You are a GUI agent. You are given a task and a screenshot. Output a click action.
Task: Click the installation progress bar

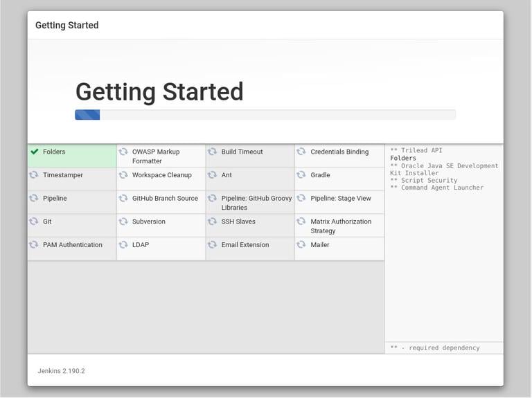pos(265,115)
